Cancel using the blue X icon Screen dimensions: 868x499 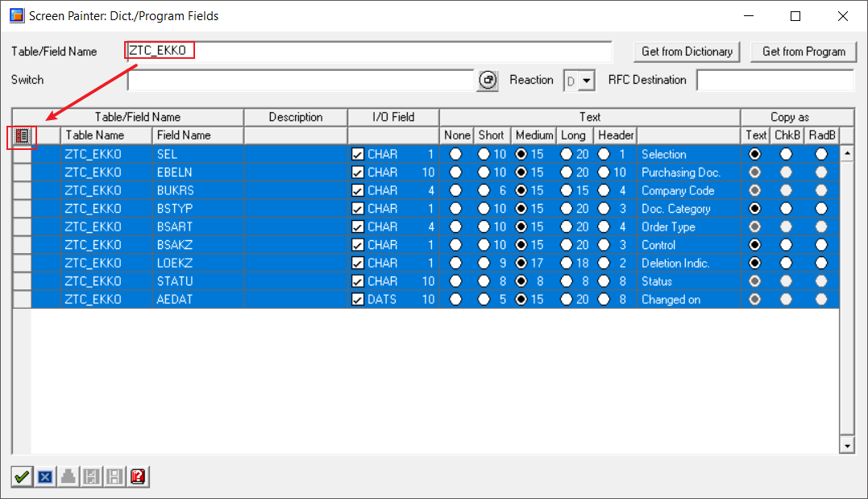click(45, 476)
